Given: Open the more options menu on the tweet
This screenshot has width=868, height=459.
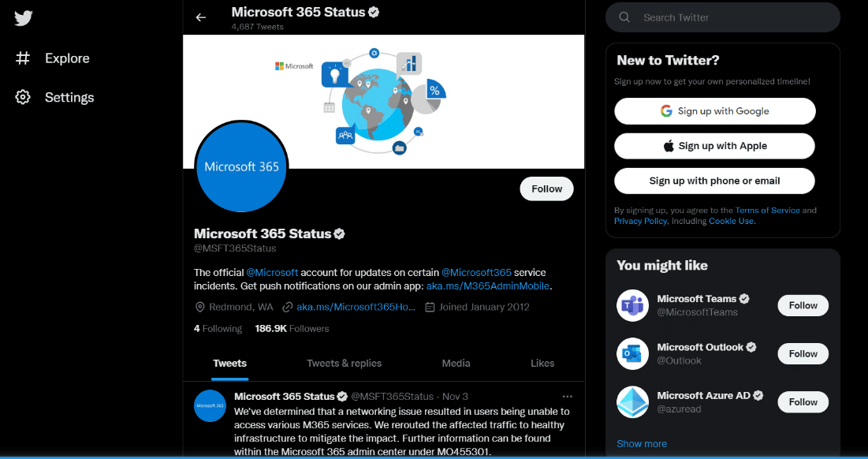Looking at the screenshot, I should 567,396.
